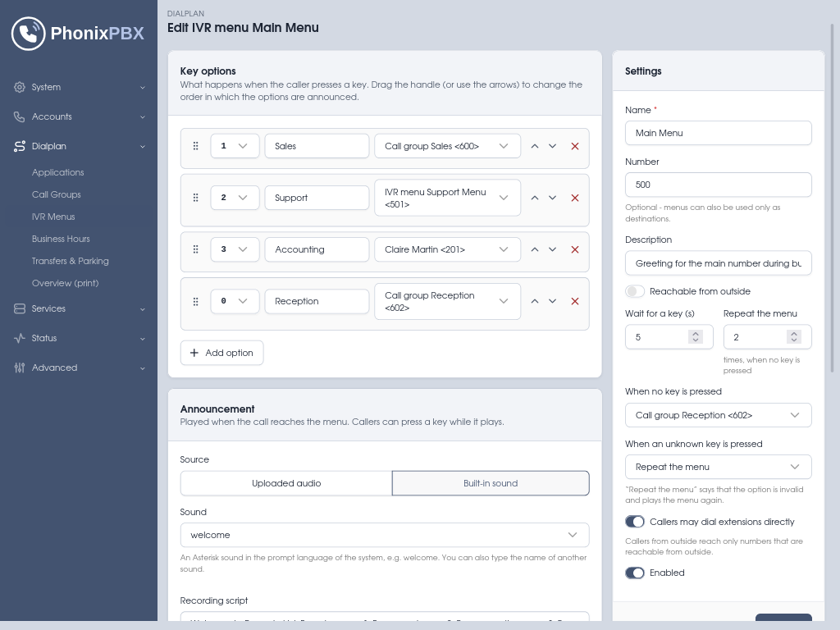Click the Description field
Image resolution: width=840 pixels, height=630 pixels.
click(x=718, y=263)
